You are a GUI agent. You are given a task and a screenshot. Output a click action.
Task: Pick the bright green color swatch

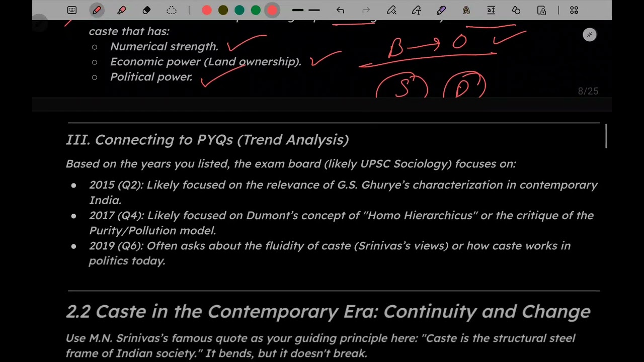click(x=256, y=10)
